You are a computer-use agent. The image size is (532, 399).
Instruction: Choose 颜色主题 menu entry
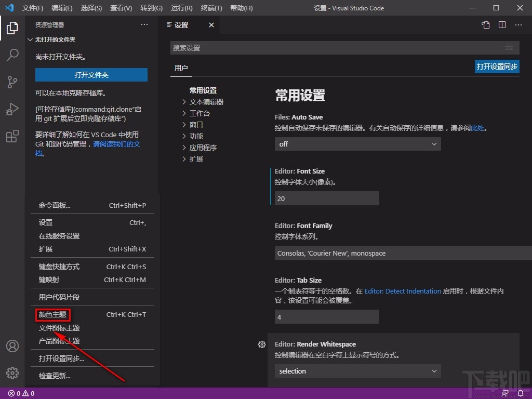(92, 314)
